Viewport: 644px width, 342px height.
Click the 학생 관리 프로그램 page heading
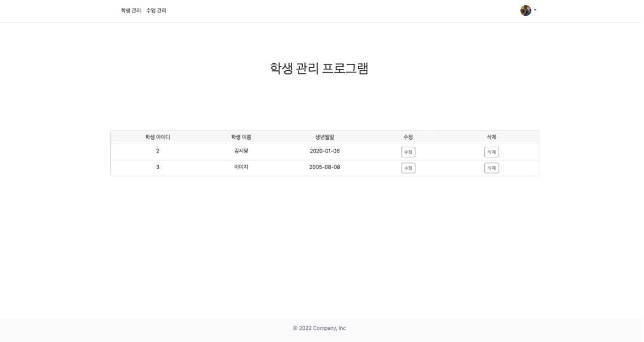pos(319,68)
